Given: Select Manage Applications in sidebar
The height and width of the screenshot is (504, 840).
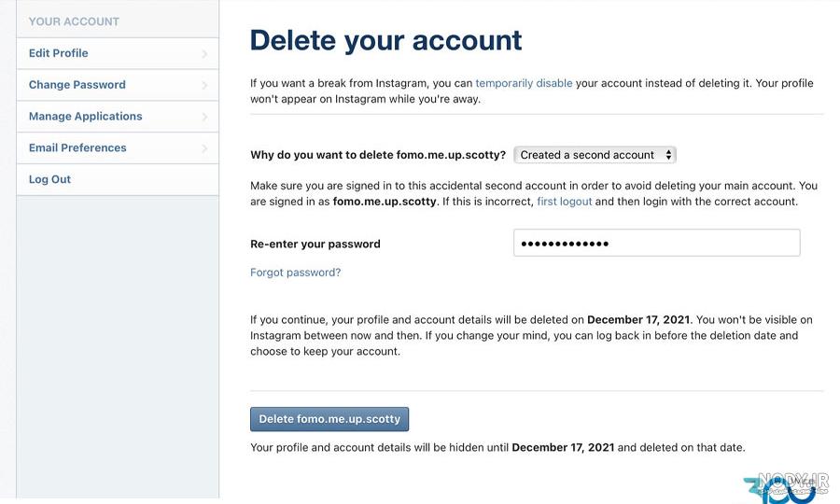Looking at the screenshot, I should click(118, 117).
